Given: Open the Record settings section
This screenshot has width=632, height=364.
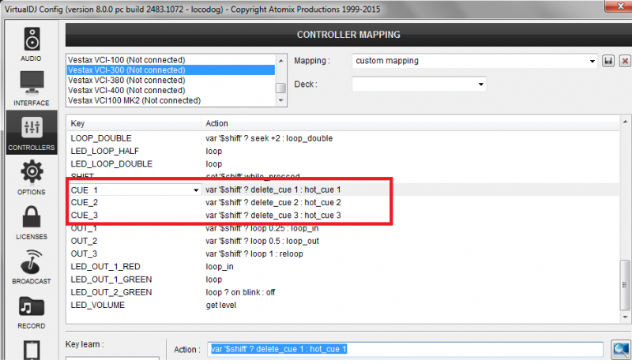Looking at the screenshot, I should point(32,311).
